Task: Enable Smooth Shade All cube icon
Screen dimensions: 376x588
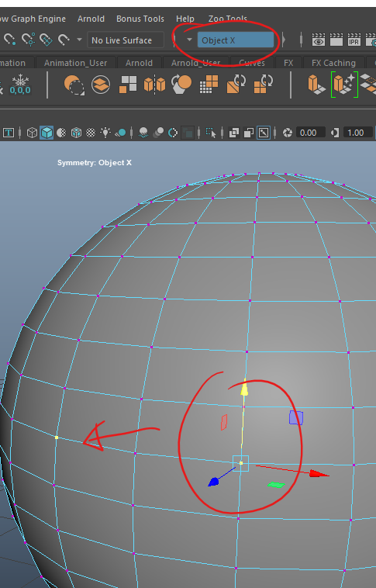Action: (x=47, y=133)
